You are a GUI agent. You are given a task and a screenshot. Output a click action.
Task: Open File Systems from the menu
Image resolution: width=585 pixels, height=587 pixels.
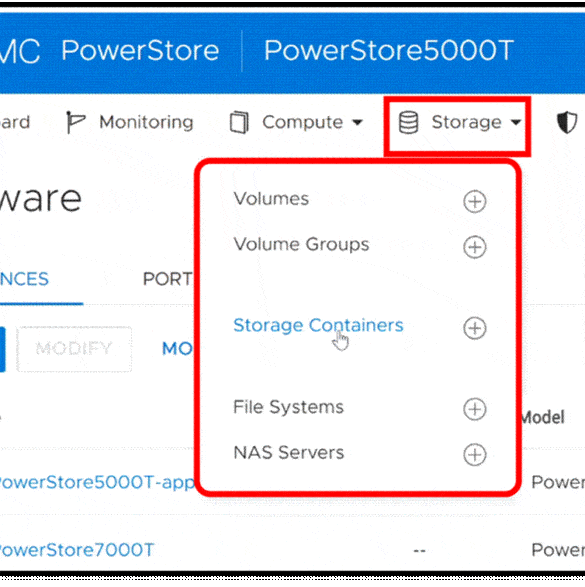pyautogui.click(x=288, y=407)
